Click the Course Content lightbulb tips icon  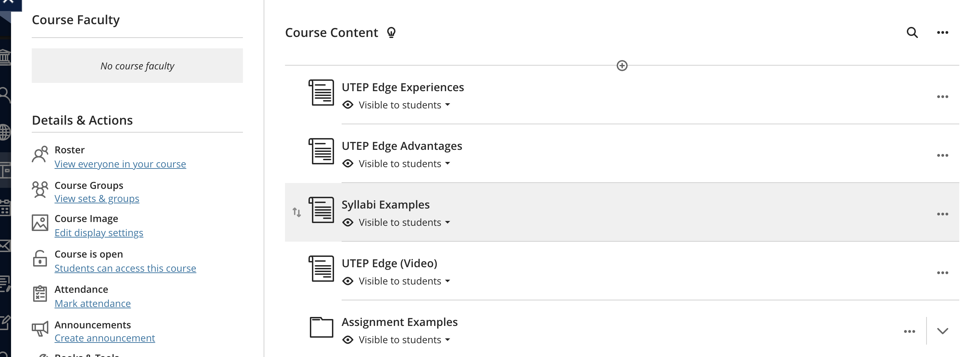391,33
